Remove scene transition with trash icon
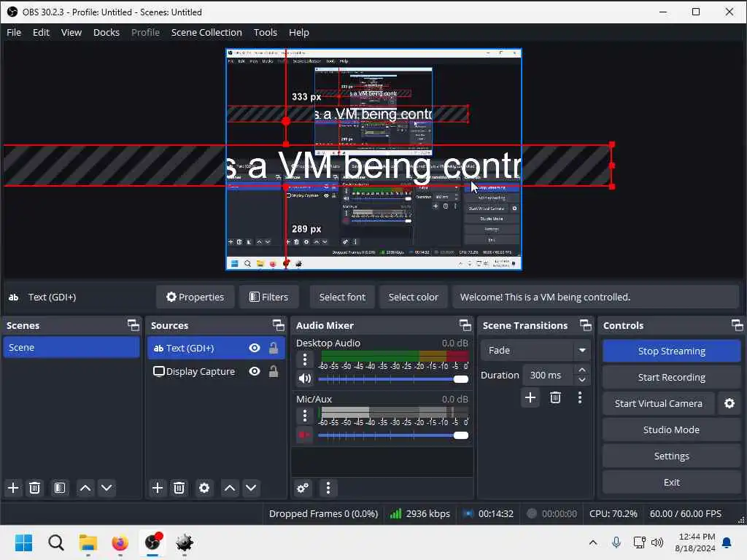The width and height of the screenshot is (747, 560). tap(555, 397)
